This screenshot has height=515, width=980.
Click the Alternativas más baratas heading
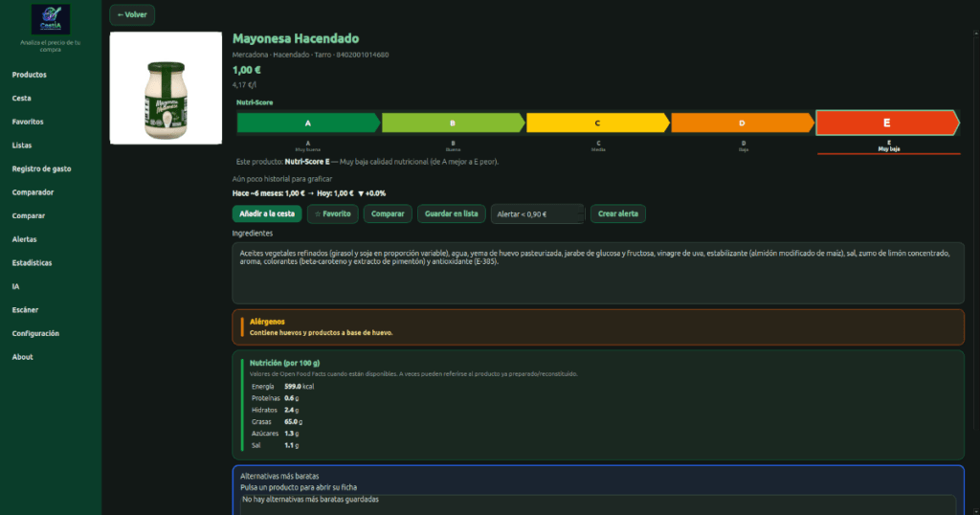point(279,477)
